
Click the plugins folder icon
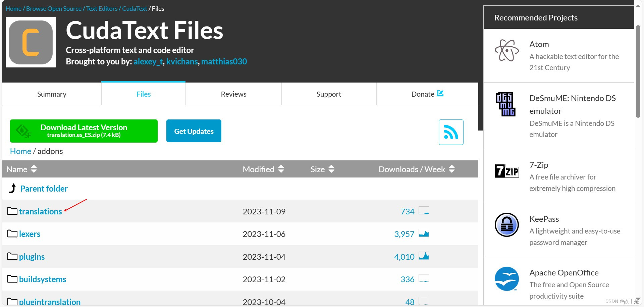[12, 256]
